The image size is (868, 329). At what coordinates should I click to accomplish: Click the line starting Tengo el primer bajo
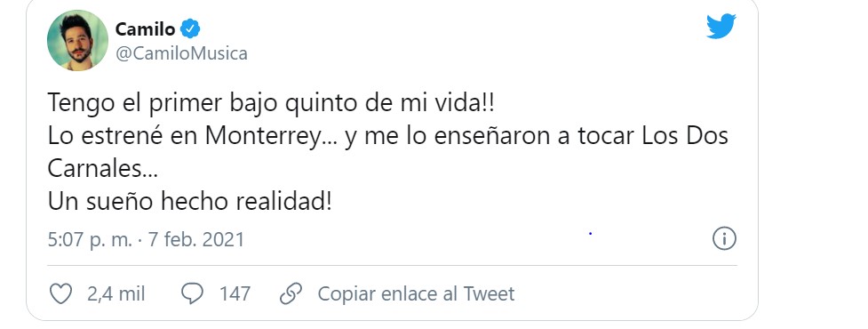(271, 103)
